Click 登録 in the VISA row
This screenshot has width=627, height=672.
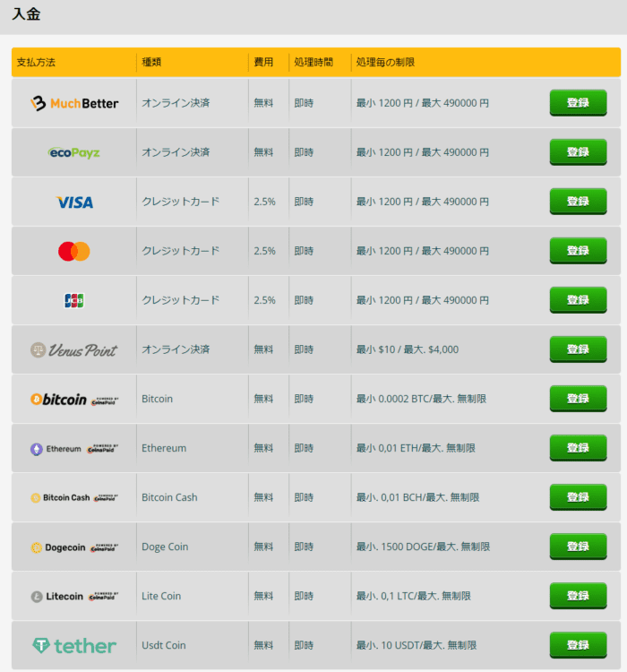pyautogui.click(x=578, y=202)
